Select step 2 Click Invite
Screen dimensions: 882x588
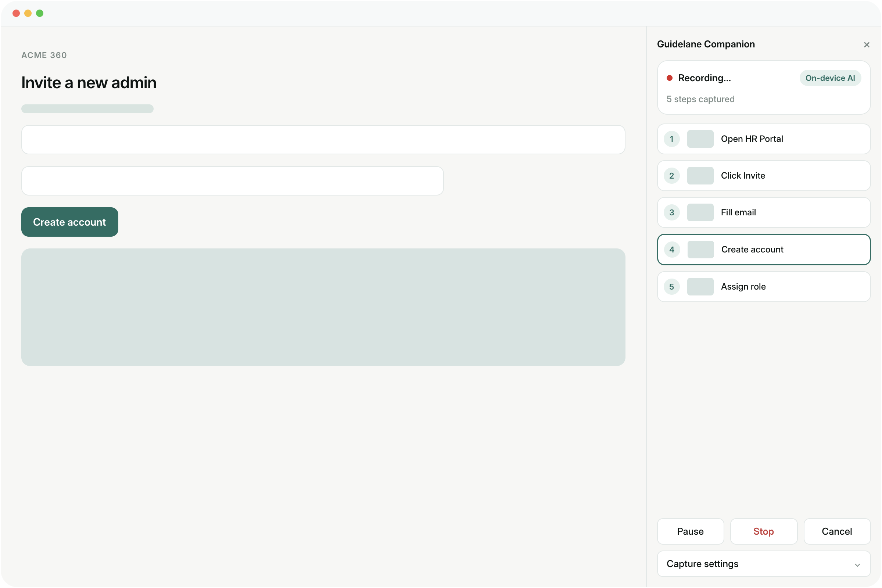click(x=764, y=176)
